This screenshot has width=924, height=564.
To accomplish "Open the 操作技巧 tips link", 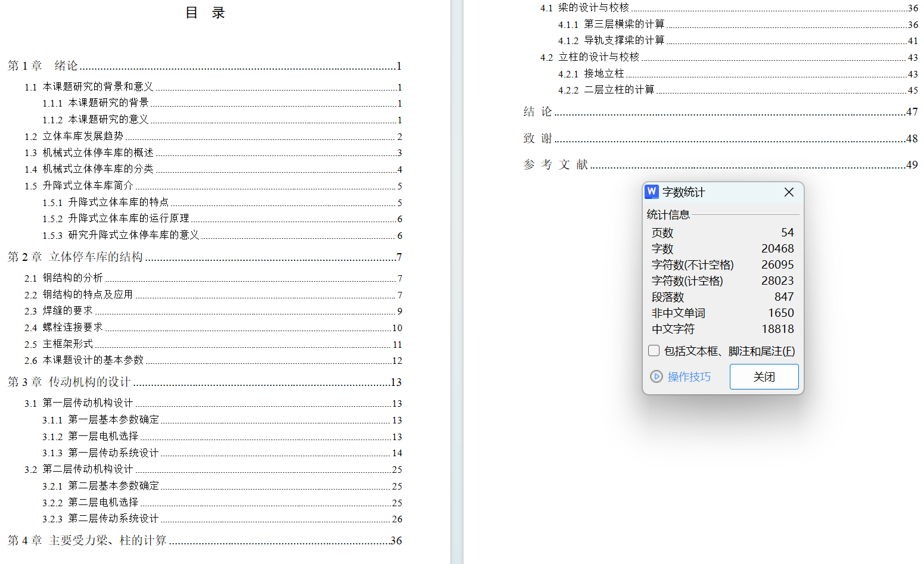I will (x=689, y=376).
